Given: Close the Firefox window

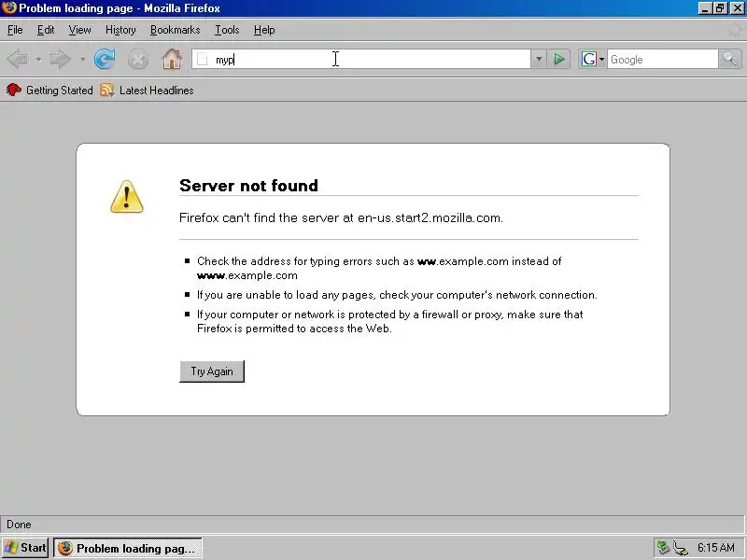Looking at the screenshot, I should point(737,8).
